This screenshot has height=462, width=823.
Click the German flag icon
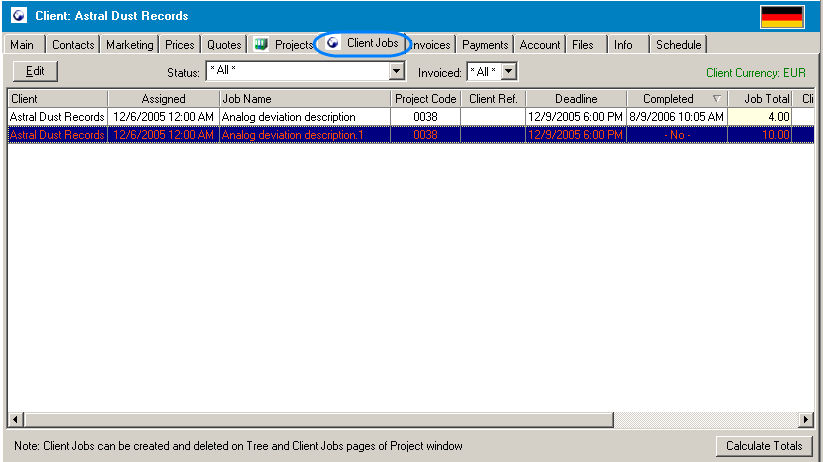[x=782, y=17]
